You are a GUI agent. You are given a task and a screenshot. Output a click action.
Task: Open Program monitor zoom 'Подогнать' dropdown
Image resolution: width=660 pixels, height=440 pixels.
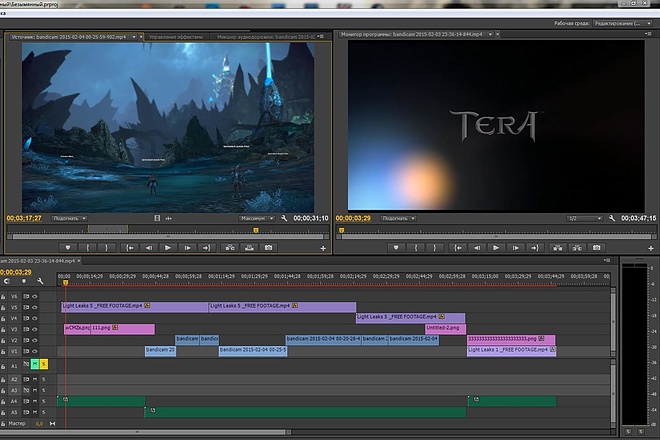click(x=398, y=218)
